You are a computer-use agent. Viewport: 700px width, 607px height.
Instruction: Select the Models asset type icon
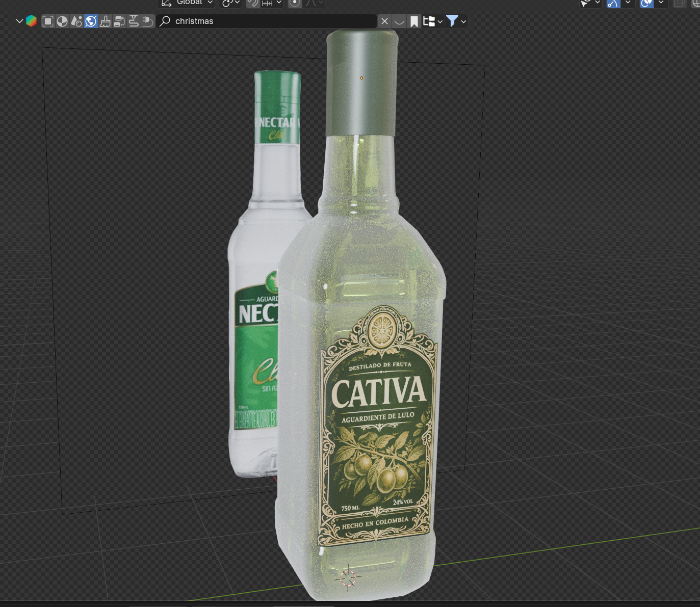48,21
